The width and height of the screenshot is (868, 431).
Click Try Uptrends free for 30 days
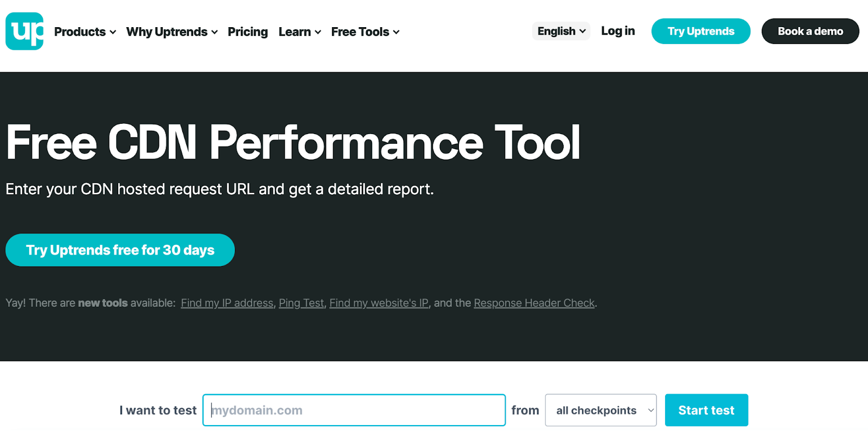120,250
